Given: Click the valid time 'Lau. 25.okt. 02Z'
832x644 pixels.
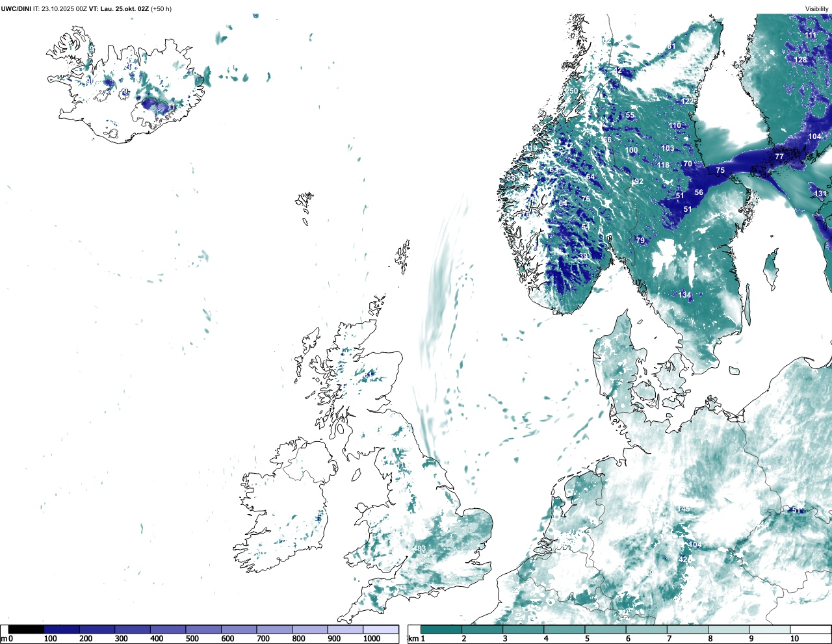Looking at the screenshot, I should [124, 9].
